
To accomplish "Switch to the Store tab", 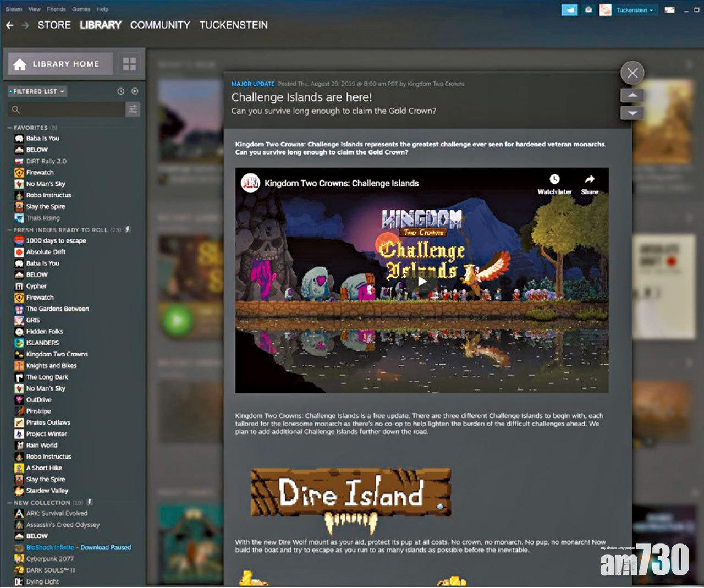I will click(54, 25).
